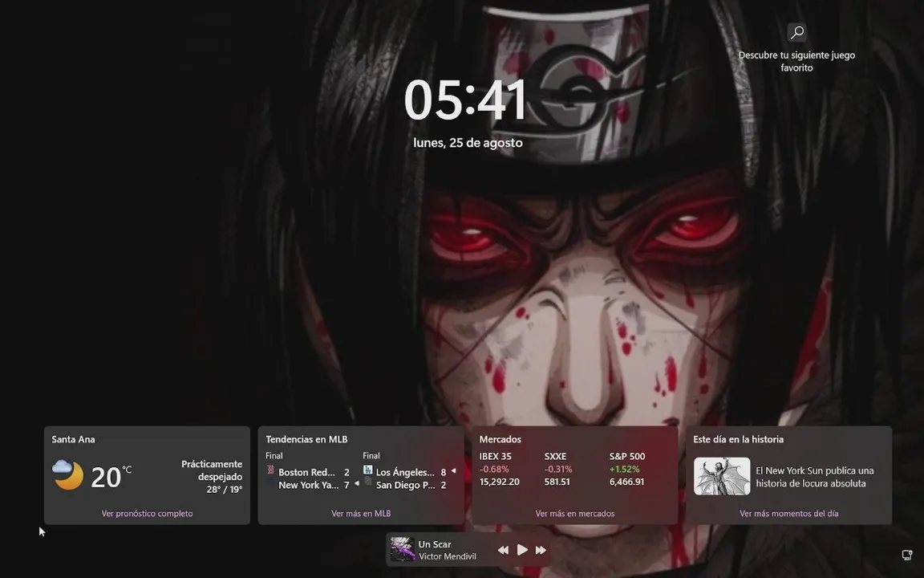The width and height of the screenshot is (924, 578).
Task: Open Ver más en mercados link
Action: tap(574, 514)
